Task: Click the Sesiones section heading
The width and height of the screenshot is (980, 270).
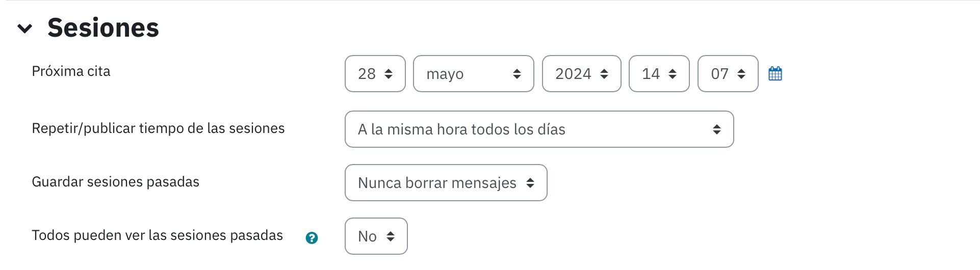Action: (103, 28)
